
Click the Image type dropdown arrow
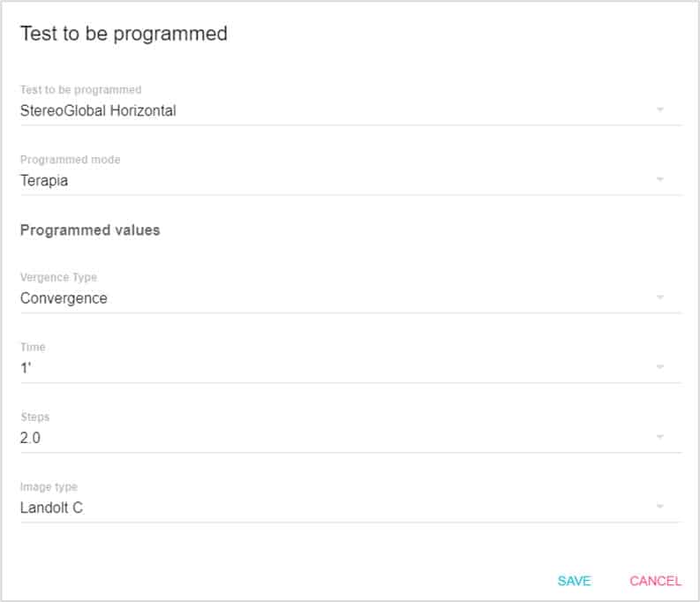659,507
